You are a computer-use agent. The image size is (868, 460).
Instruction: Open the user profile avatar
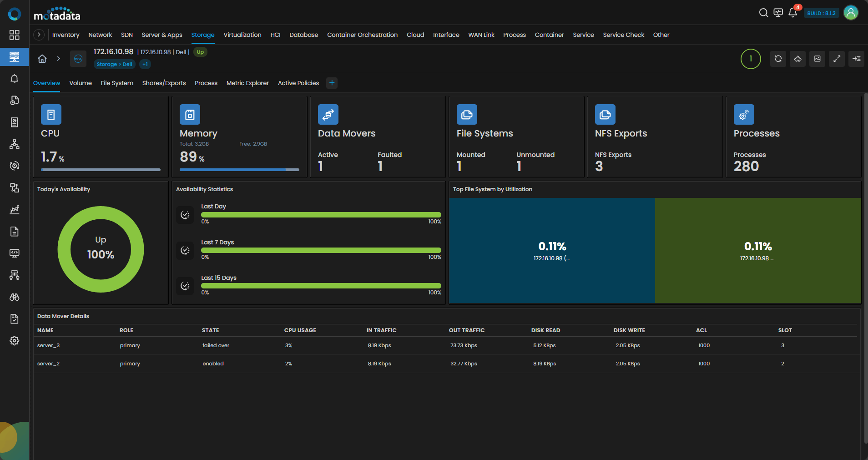(x=851, y=13)
